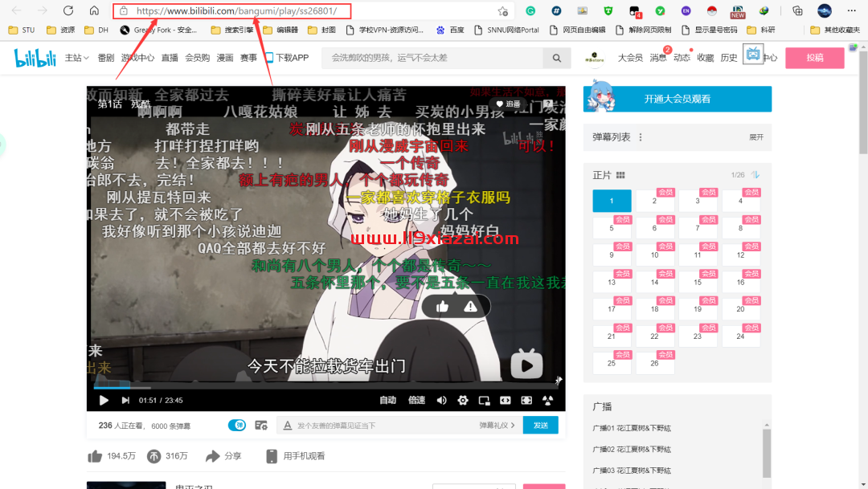Open 直播 navigation item
868x489 pixels.
point(170,58)
